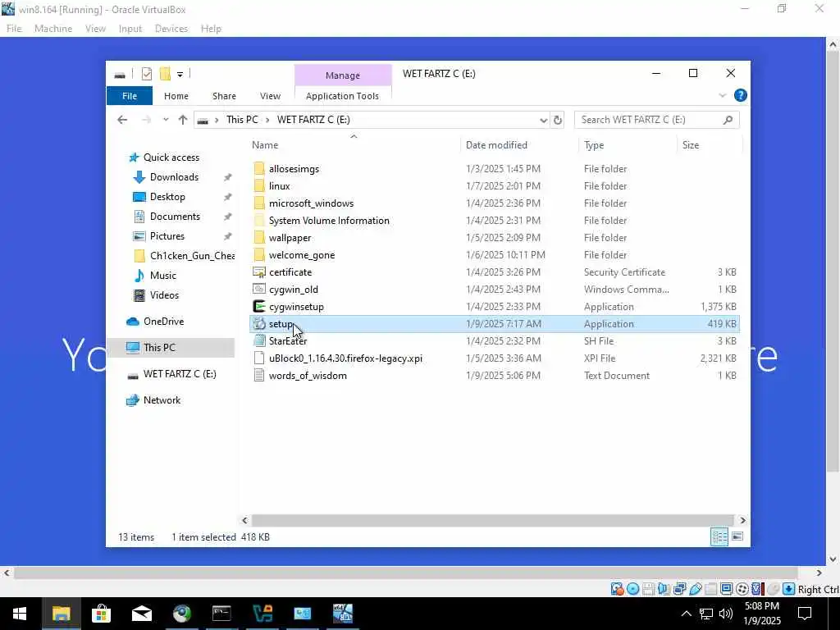Select the allosesimgs folder
The width and height of the screenshot is (840, 630).
pyautogui.click(x=294, y=169)
